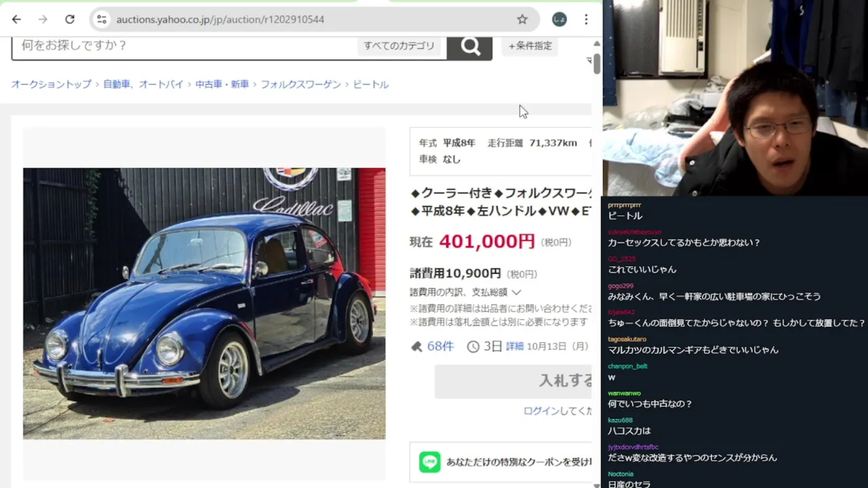Image resolution: width=868 pixels, height=488 pixels.
Task: Click the 走行距離 71,337km value
Action: pyautogui.click(x=532, y=143)
